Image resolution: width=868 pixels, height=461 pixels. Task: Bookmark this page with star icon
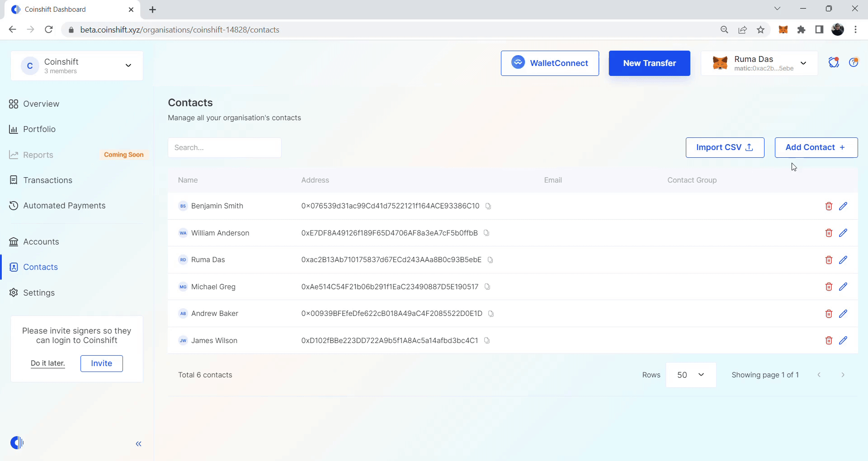click(761, 30)
